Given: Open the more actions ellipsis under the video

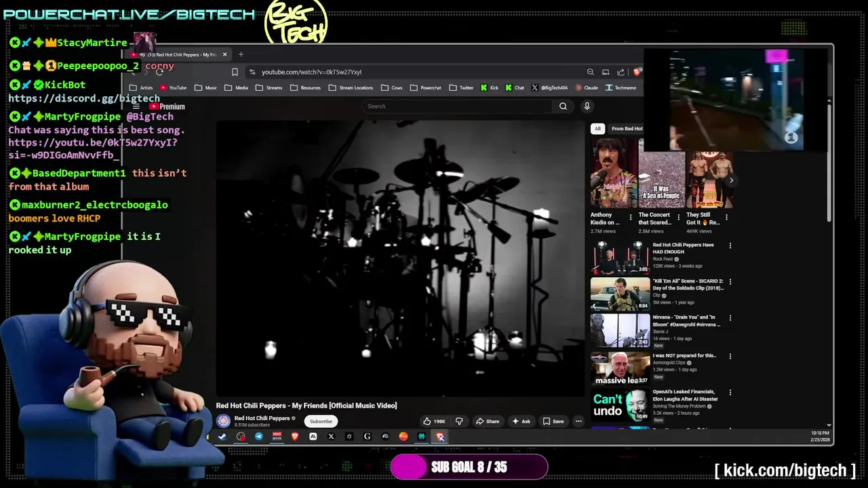Looking at the screenshot, I should pyautogui.click(x=578, y=422).
